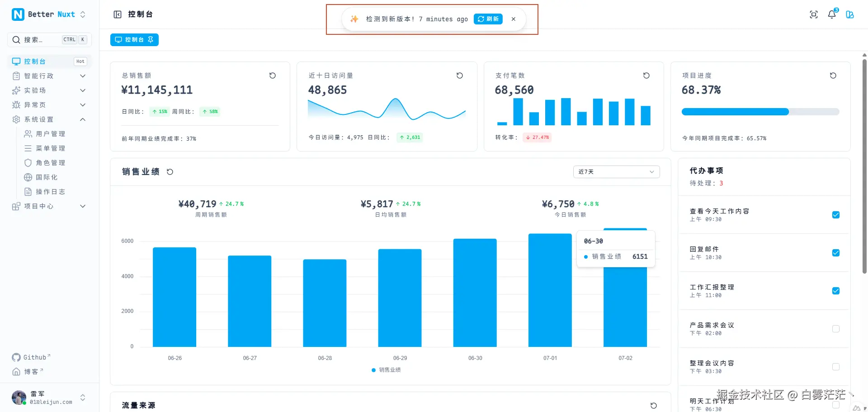
Task: Open the theme layout settings icon
Action: point(850,14)
